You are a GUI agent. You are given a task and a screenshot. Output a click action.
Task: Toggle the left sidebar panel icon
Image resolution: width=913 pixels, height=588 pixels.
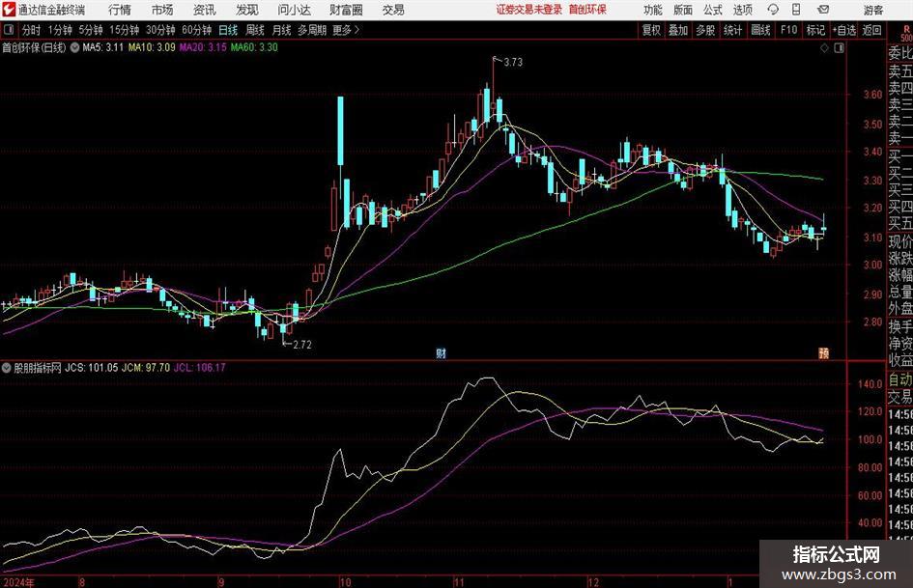tap(9, 30)
